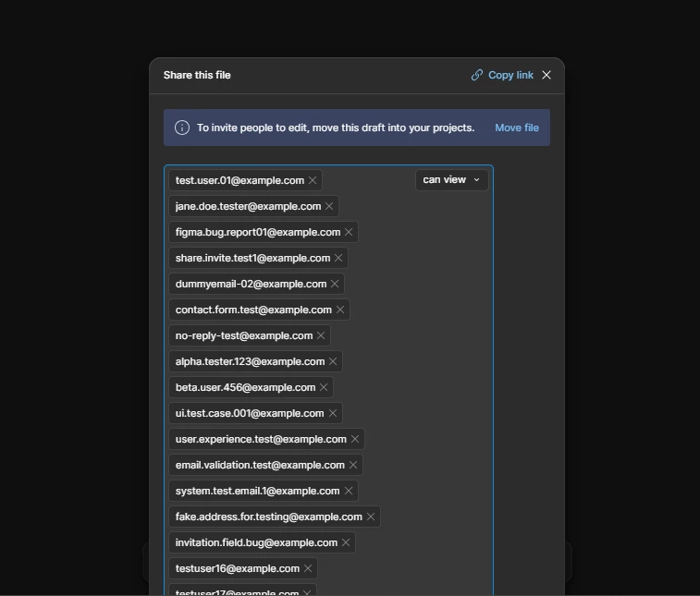700x596 pixels.
Task: Select the test.user.01@example.com email text
Action: [x=239, y=180]
